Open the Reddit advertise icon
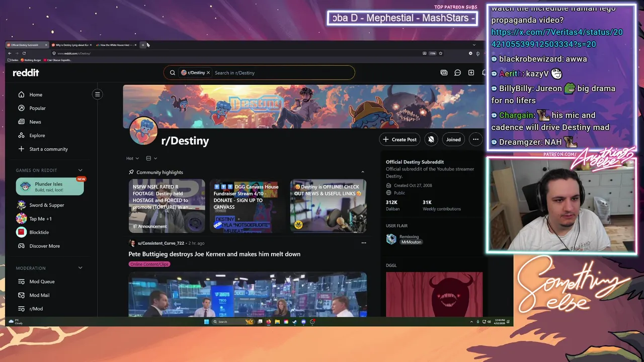The width and height of the screenshot is (644, 362). (444, 72)
